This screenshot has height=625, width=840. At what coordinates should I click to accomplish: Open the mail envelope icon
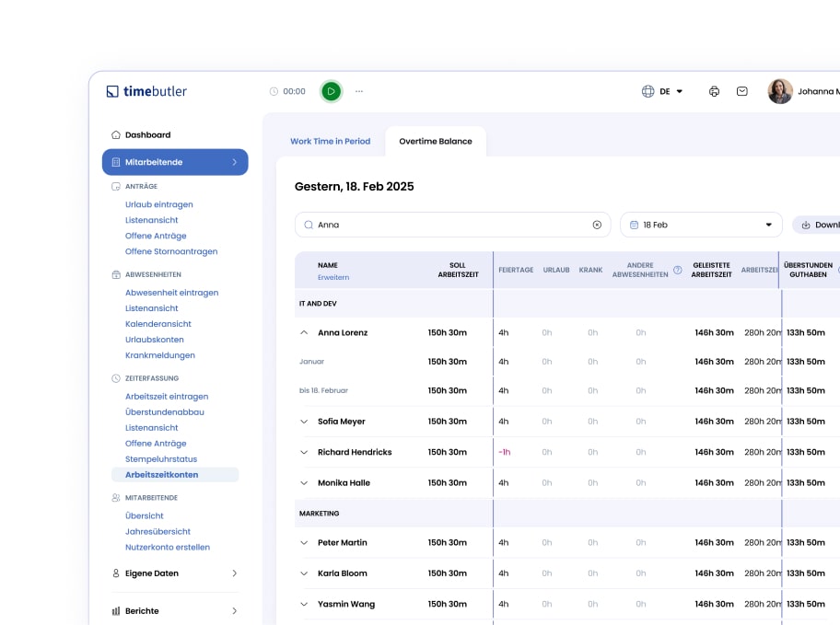pyautogui.click(x=741, y=91)
